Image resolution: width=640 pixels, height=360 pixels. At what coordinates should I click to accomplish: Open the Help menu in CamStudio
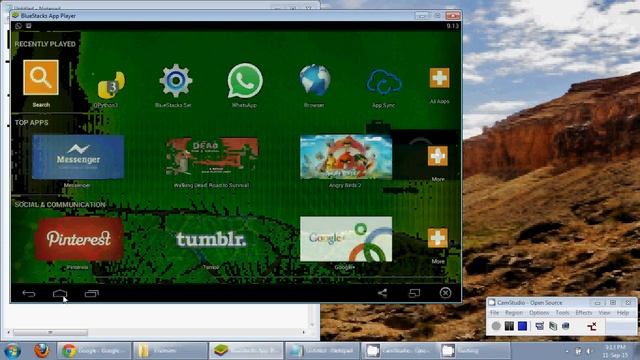(x=622, y=313)
